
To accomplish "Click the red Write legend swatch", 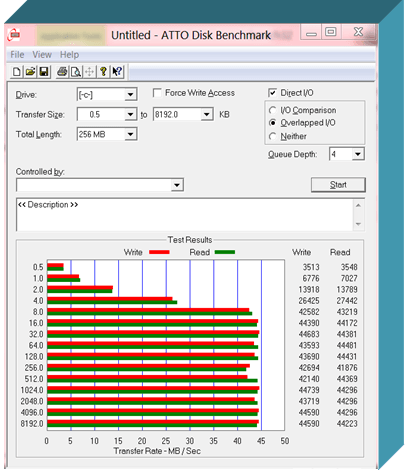I will click(x=159, y=252).
